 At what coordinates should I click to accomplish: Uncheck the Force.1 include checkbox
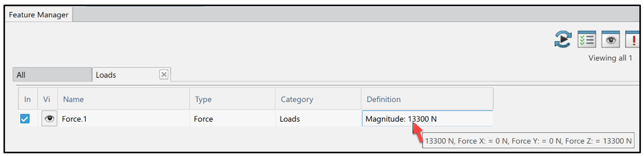pyautogui.click(x=25, y=119)
